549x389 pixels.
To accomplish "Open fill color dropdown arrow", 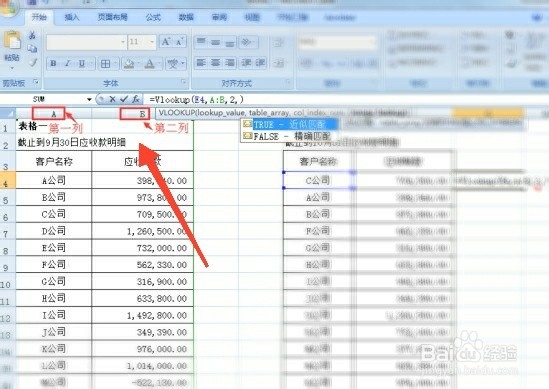I will coord(139,64).
